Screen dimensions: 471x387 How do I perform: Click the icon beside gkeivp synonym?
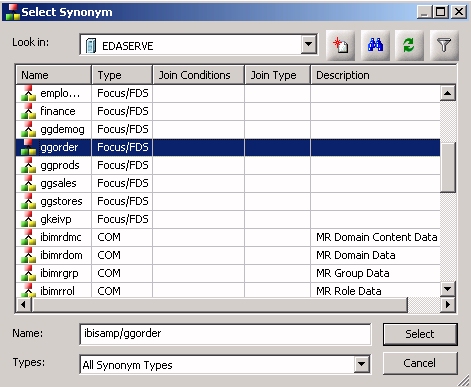[x=28, y=219]
